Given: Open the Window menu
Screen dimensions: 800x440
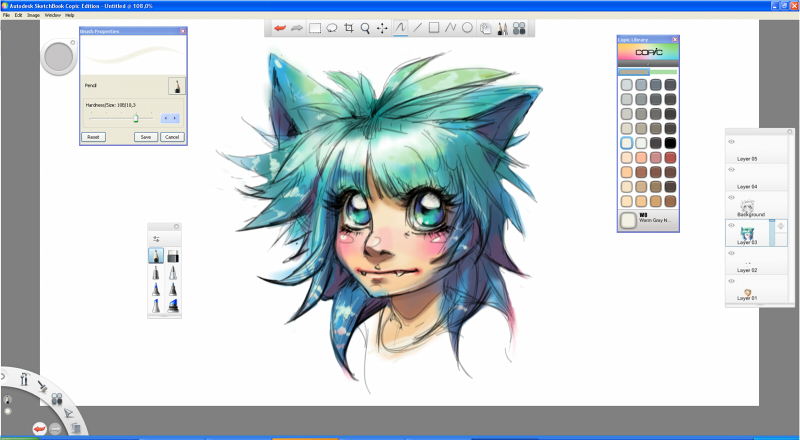Looking at the screenshot, I should point(53,15).
